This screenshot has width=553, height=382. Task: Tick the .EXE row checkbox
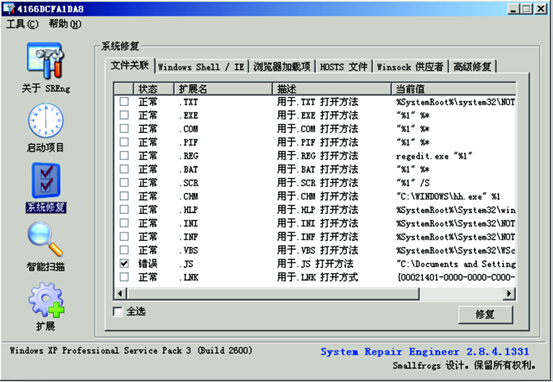point(124,115)
